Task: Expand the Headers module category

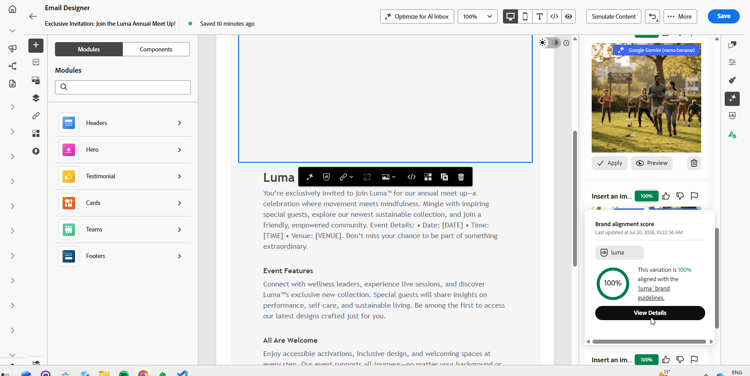Action: (123, 123)
